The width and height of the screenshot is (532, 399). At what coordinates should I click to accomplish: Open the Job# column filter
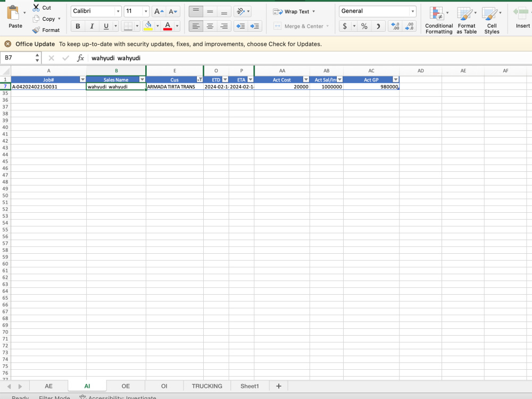coord(82,79)
